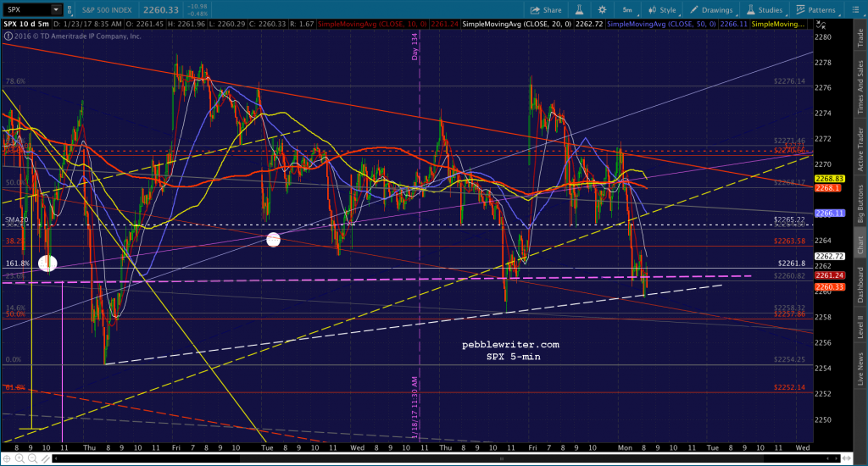
Task: Select the white circle marker near 161.8%
Action: 47,264
